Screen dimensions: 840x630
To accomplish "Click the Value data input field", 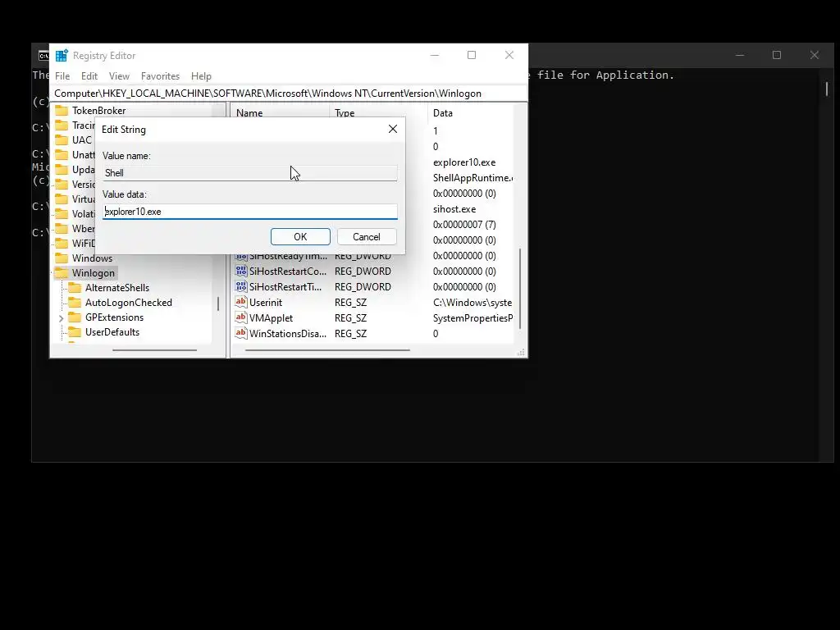I will pyautogui.click(x=250, y=212).
